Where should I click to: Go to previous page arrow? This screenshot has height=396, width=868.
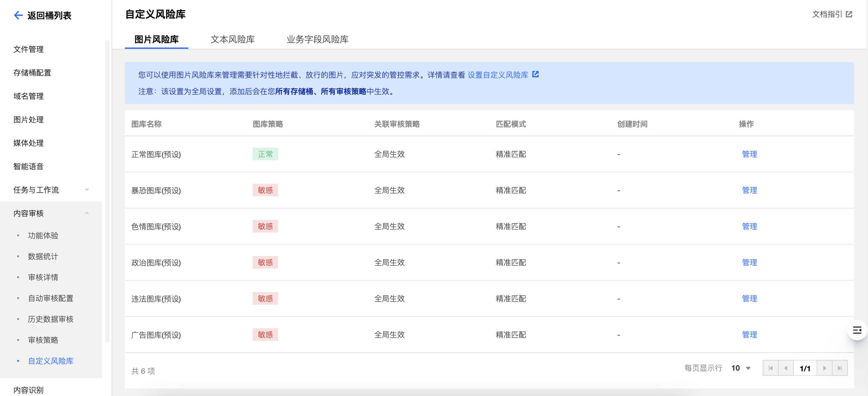click(786, 368)
